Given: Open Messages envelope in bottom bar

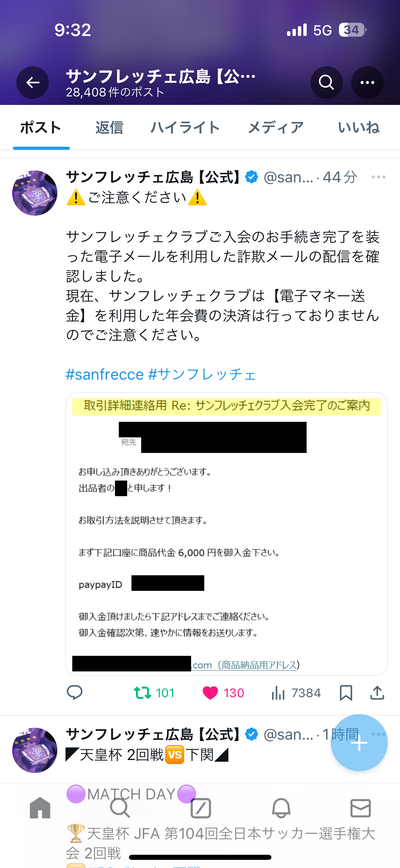Looking at the screenshot, I should pos(360,808).
